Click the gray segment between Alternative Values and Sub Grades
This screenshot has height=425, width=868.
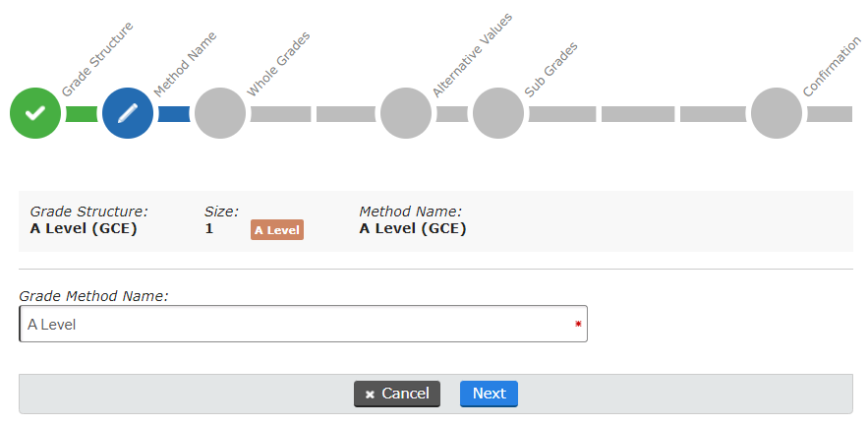tap(452, 113)
